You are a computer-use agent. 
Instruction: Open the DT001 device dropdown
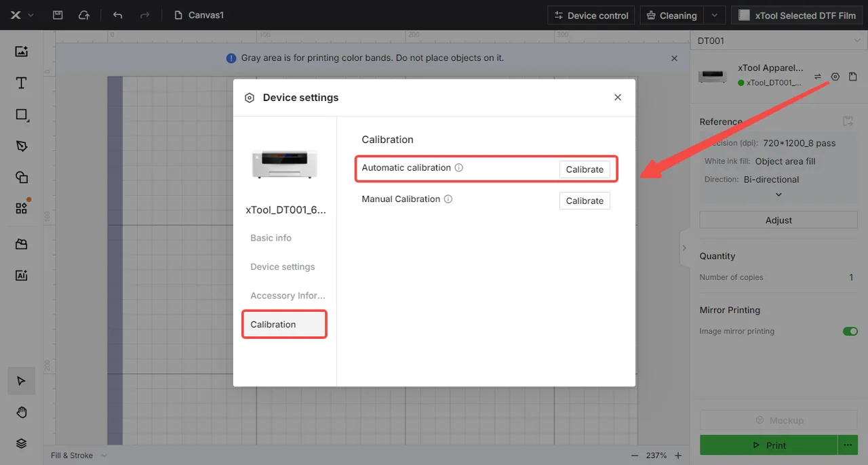tap(778, 41)
